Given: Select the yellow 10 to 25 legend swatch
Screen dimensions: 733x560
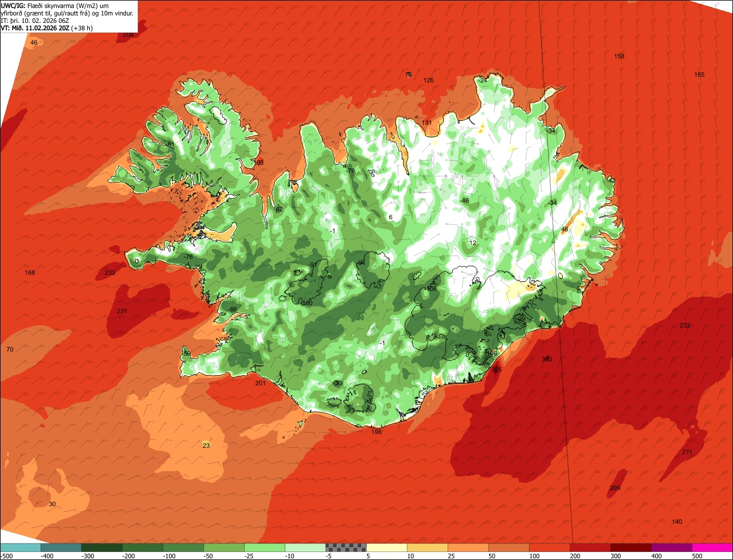Looking at the screenshot, I should pos(427,547).
